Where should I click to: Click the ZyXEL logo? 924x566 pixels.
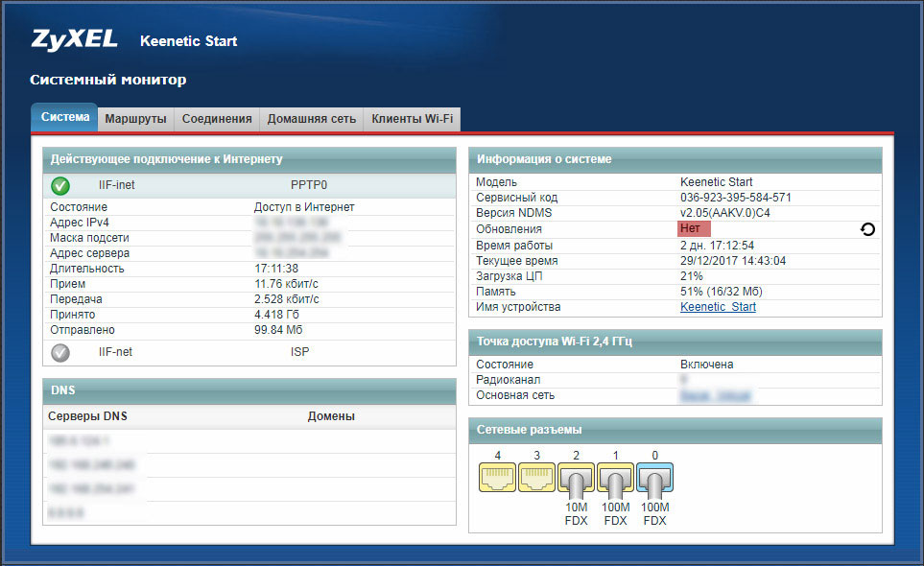74,39
